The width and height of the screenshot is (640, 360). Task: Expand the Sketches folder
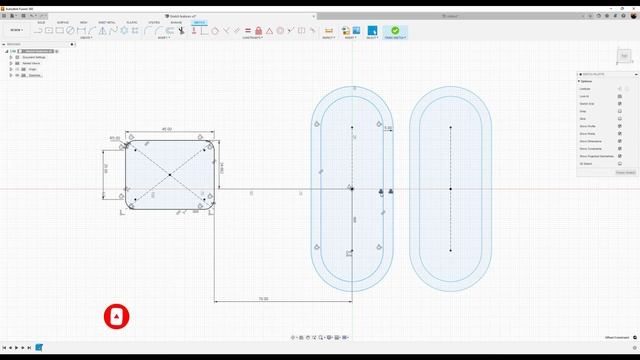[x=11, y=75]
